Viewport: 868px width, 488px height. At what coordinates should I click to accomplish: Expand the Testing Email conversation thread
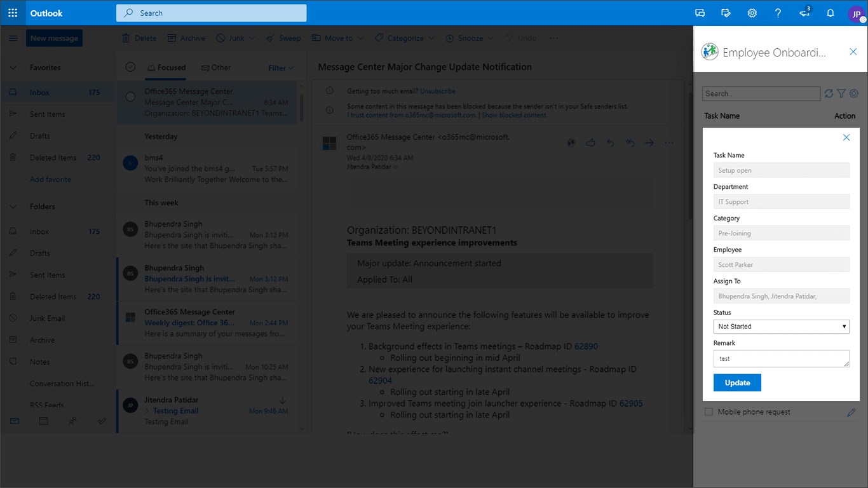(147, 411)
